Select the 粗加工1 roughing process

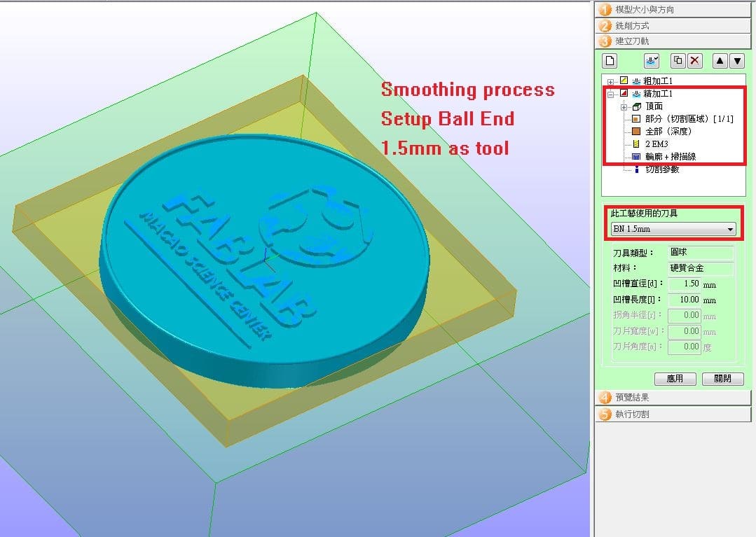pos(658,81)
